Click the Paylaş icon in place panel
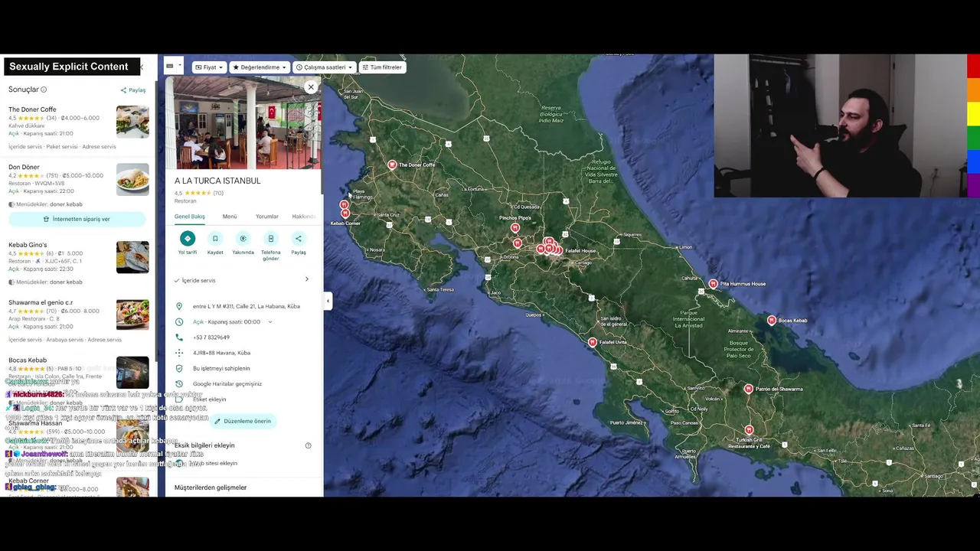The height and width of the screenshot is (551, 980). 299,239
